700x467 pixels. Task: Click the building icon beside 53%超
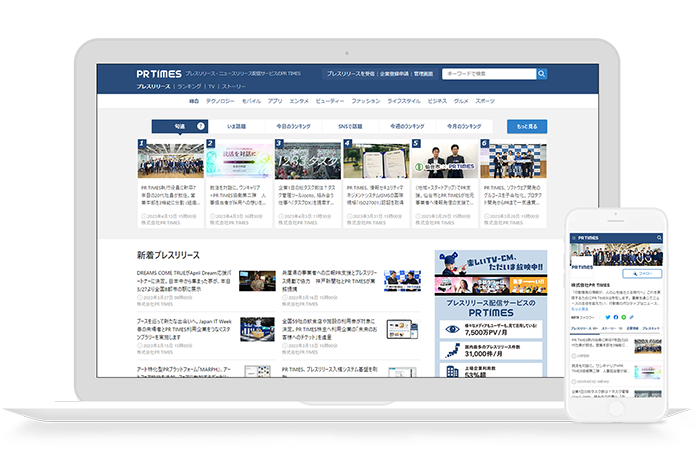coord(452,371)
